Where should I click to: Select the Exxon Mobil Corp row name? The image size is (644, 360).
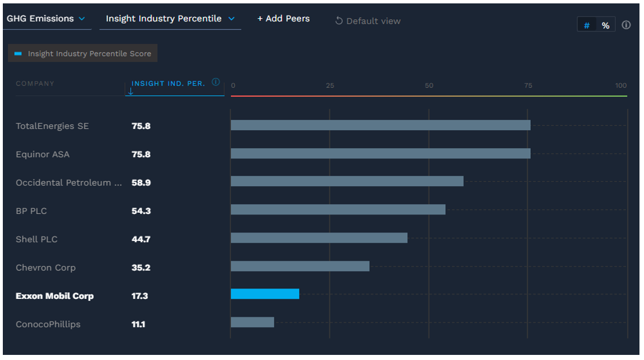tap(55, 296)
